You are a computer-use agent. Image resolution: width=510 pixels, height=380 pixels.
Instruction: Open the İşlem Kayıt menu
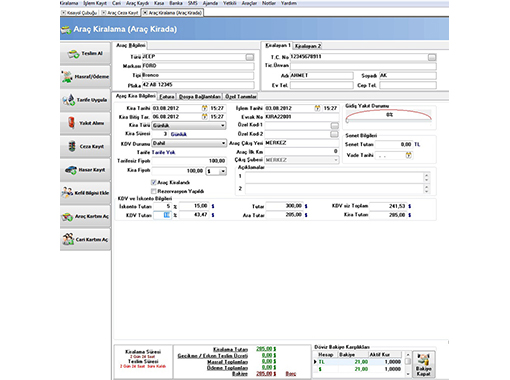click(x=95, y=3)
